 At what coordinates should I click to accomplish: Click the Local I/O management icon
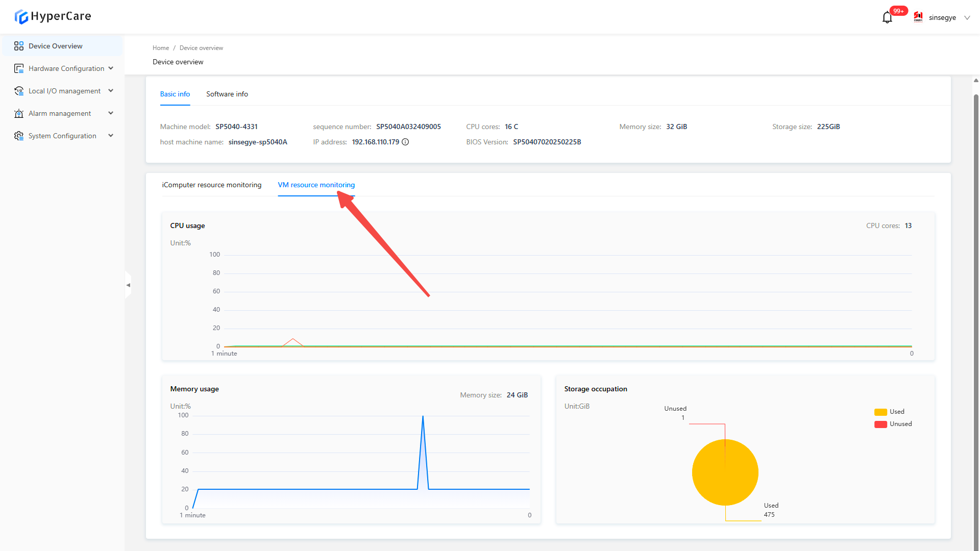[19, 91]
